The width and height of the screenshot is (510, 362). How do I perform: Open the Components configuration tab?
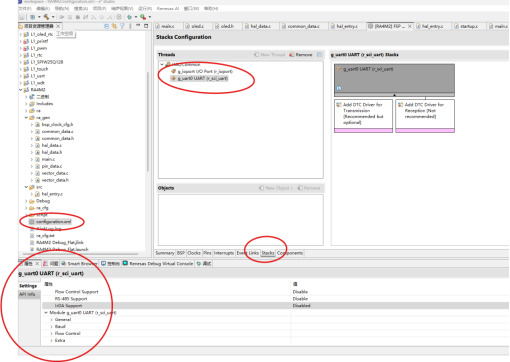pyautogui.click(x=290, y=253)
